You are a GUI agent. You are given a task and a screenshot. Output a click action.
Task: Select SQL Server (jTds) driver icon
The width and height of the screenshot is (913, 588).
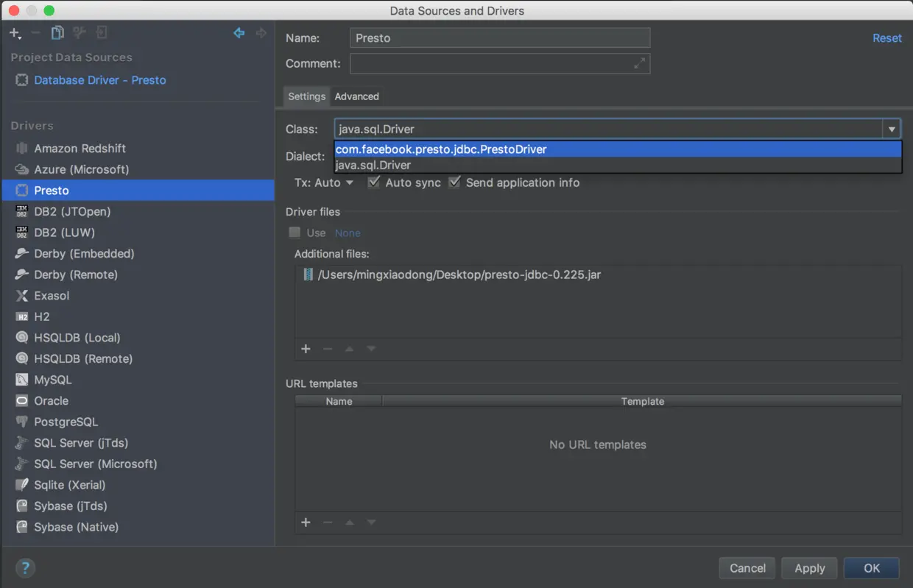click(22, 443)
